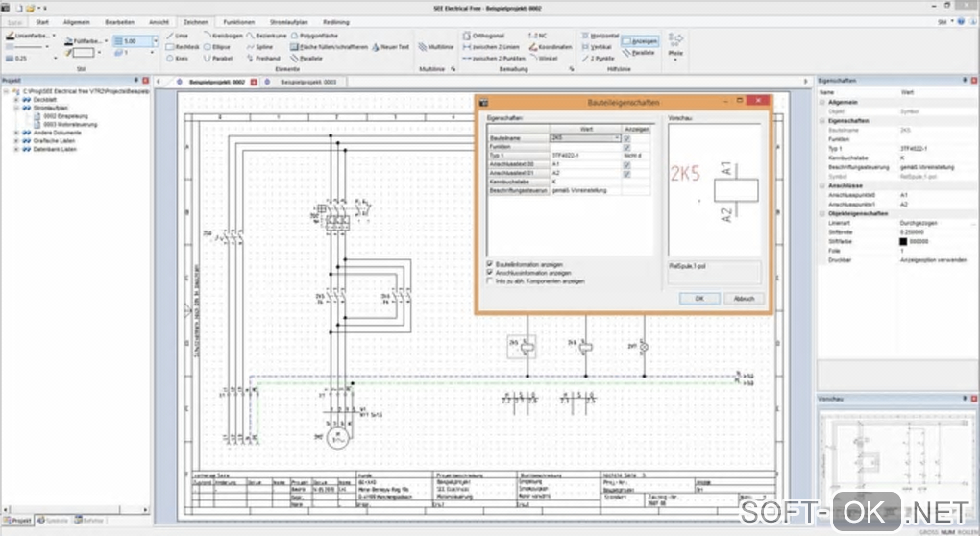The width and height of the screenshot is (980, 536).
Task: Expand the Andere Dokumente tree node
Action: [15, 131]
